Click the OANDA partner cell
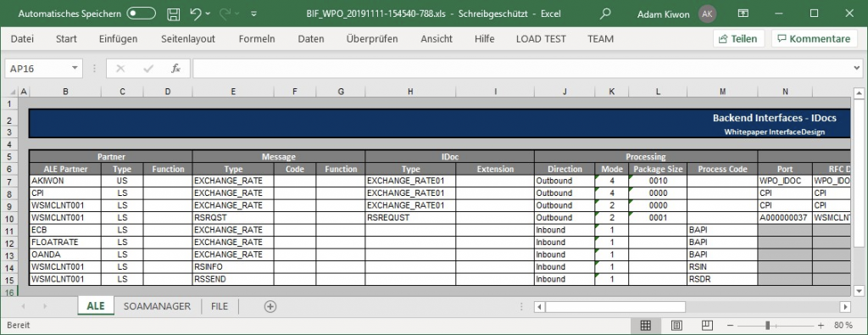The image size is (868, 335). (65, 254)
